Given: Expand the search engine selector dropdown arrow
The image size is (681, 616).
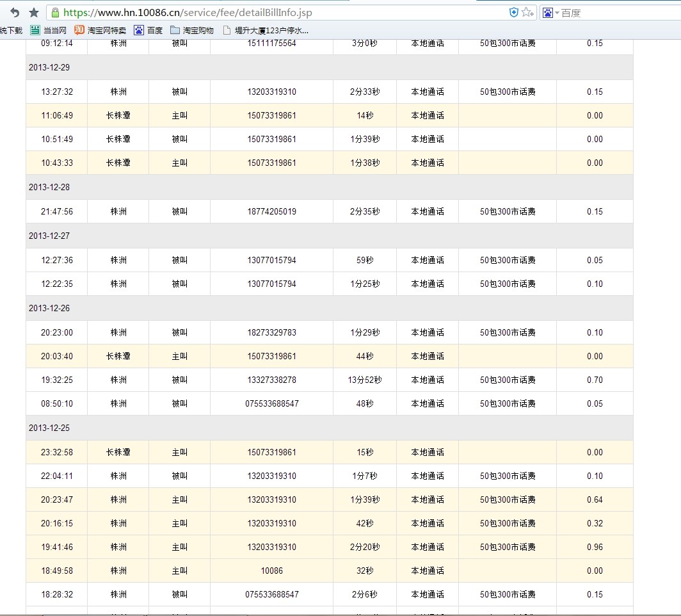Looking at the screenshot, I should pos(557,13).
